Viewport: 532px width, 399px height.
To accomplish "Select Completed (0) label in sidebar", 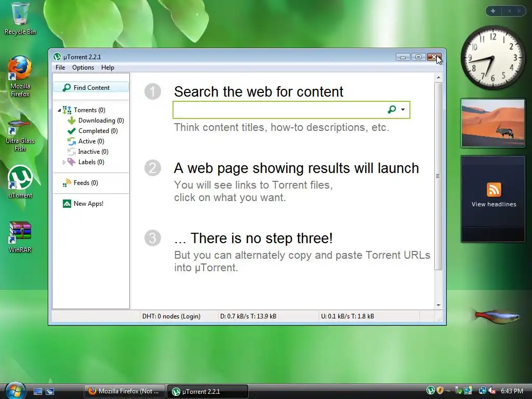I will 98,131.
